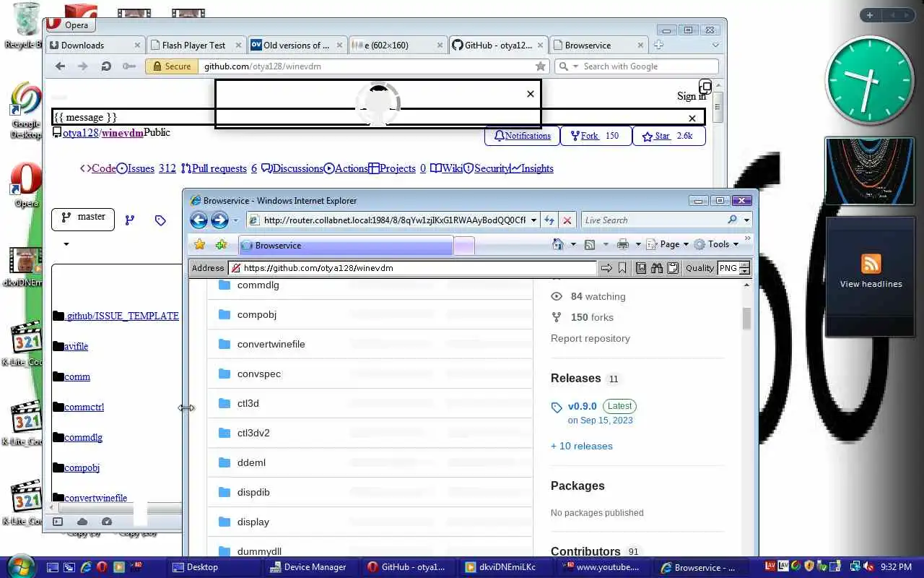Switch to Old versions of tab
This screenshot has width=924, height=578.
tap(296, 45)
